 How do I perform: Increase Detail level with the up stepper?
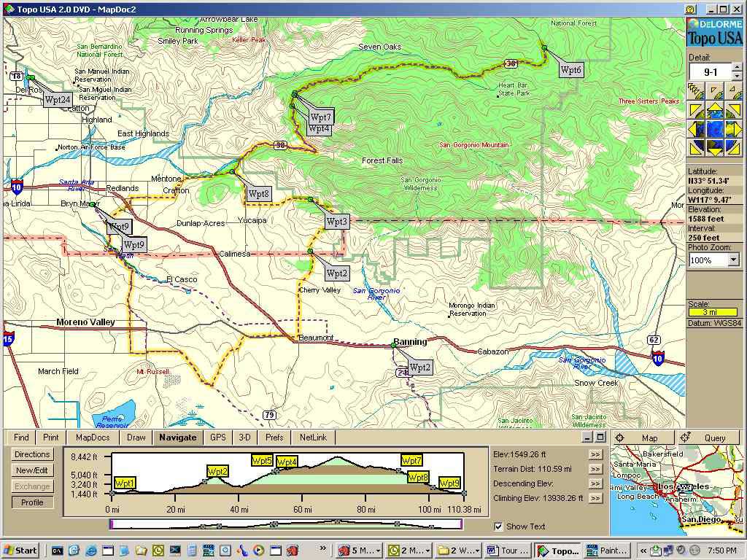(x=737, y=68)
